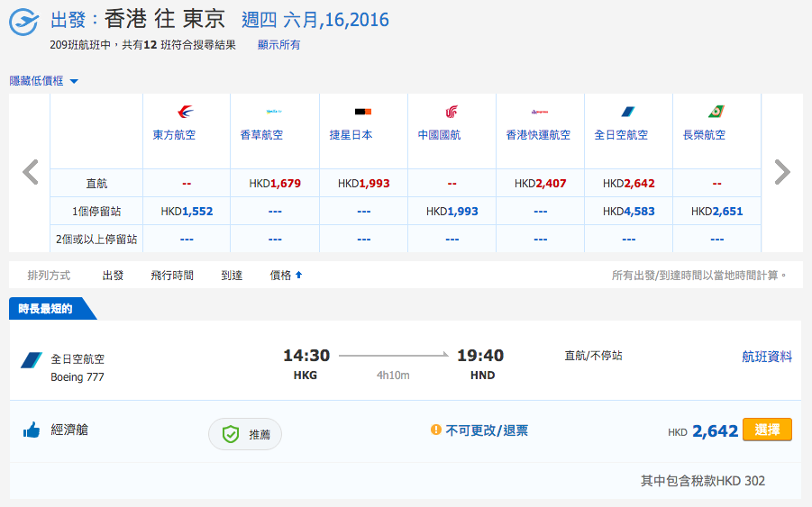812x507 pixels.
Task: Click the 推薦 recommended badge
Action: (245, 434)
